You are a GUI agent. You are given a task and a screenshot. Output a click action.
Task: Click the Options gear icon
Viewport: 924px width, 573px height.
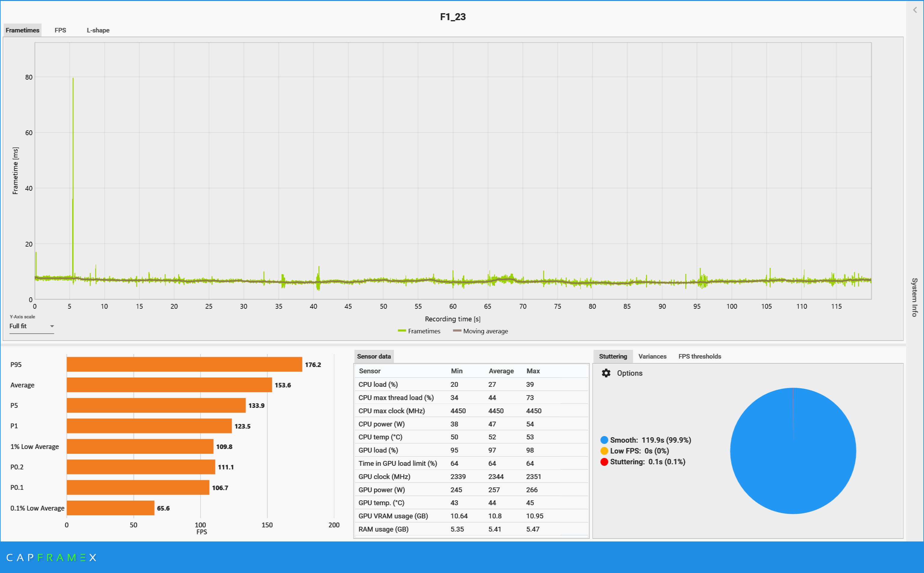[606, 373]
